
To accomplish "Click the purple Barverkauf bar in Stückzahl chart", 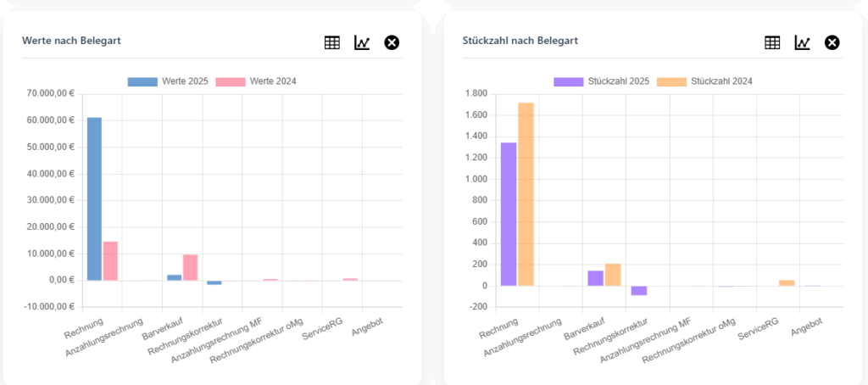I will click(x=595, y=278).
